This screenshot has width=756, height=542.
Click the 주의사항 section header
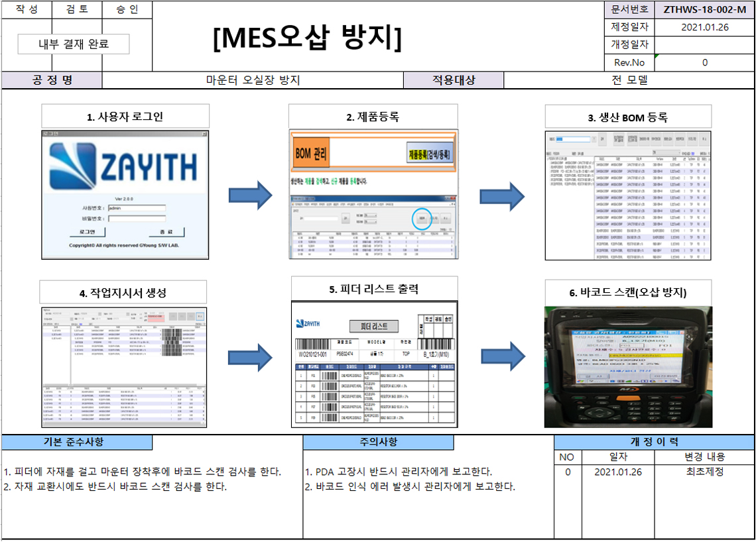tap(378, 443)
